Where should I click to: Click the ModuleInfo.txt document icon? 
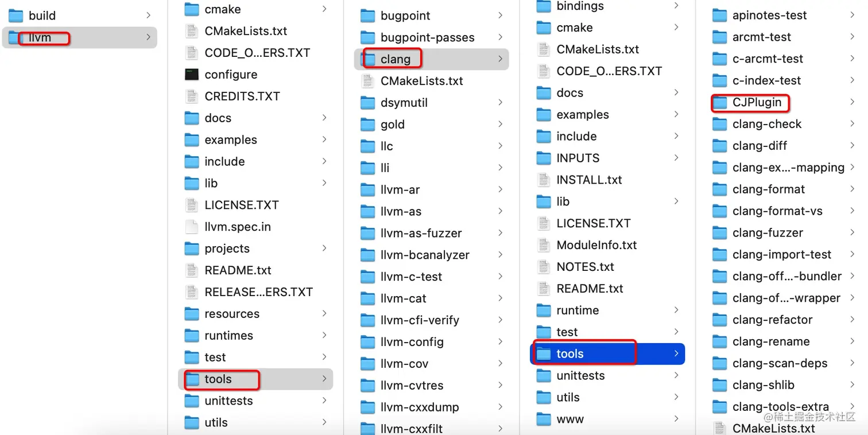pyautogui.click(x=544, y=245)
